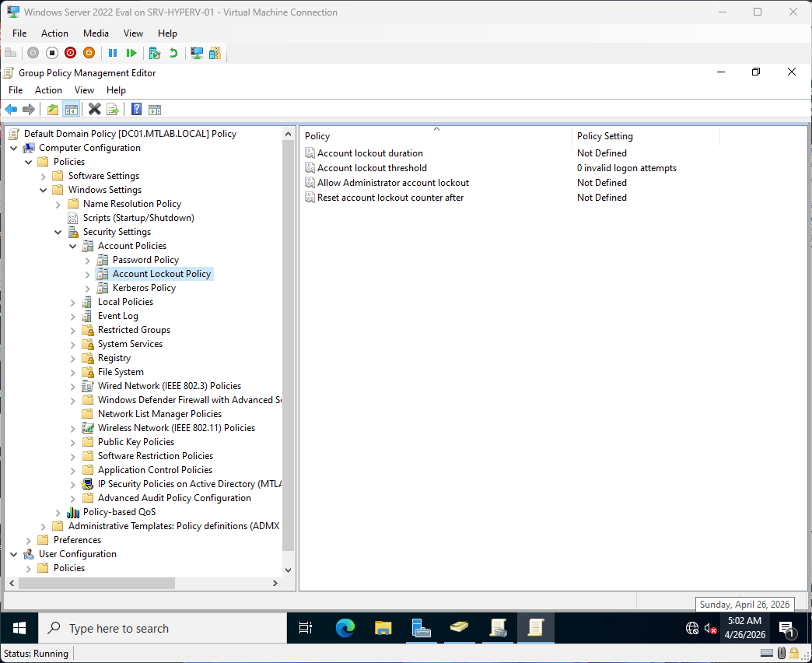Select Advanced Audit Policy Configuration node
The height and width of the screenshot is (663, 812).
(x=174, y=498)
